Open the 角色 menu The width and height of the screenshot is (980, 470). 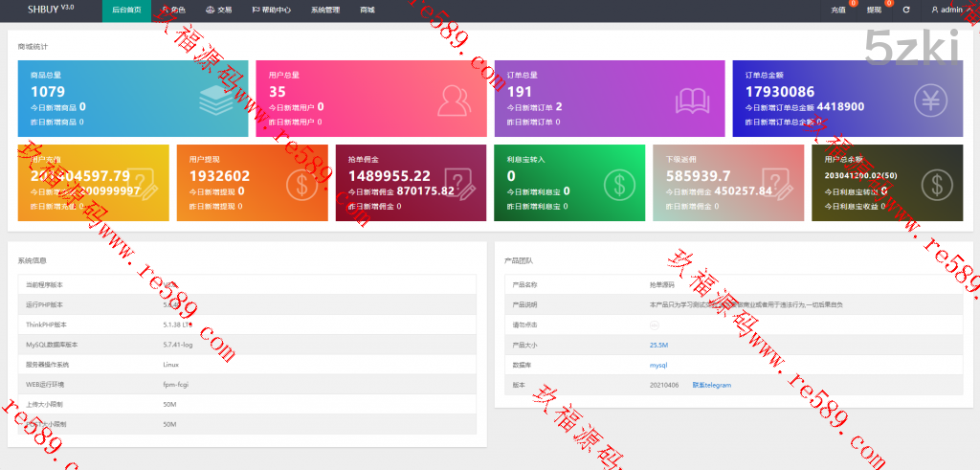(174, 10)
